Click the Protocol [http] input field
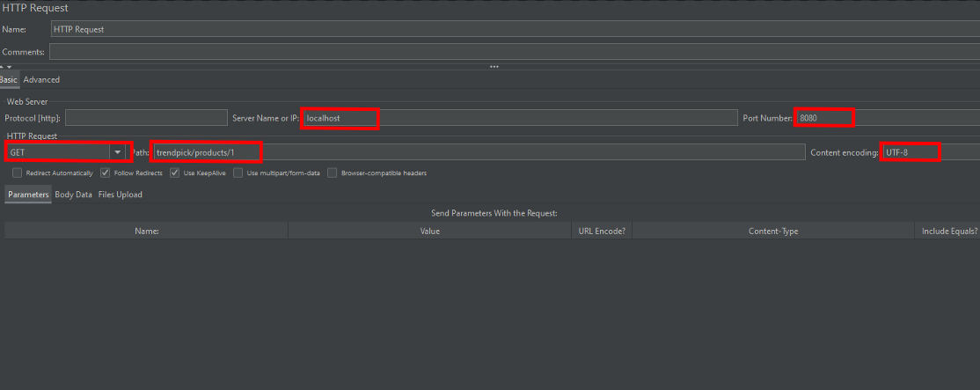Screen dimensions: 980x390 coord(146,117)
